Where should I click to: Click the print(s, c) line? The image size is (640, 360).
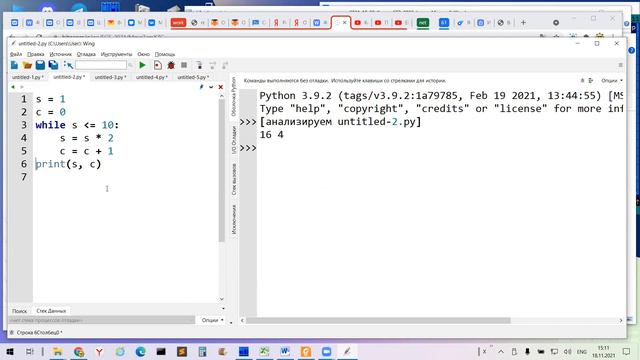(68, 164)
